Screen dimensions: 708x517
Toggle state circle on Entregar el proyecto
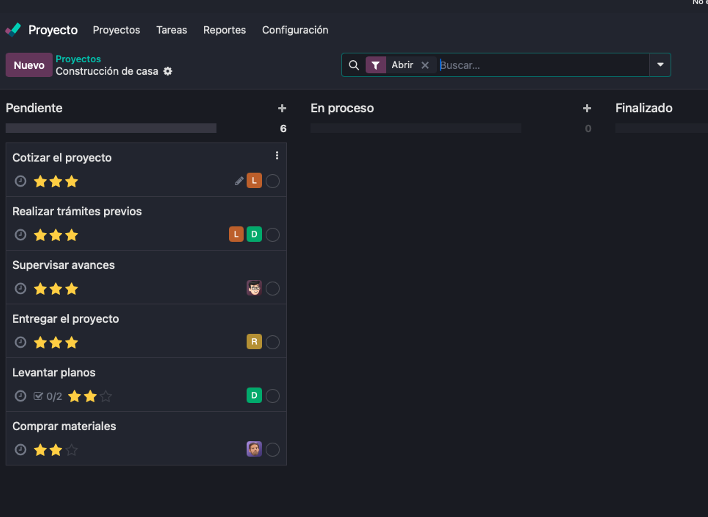click(x=273, y=342)
